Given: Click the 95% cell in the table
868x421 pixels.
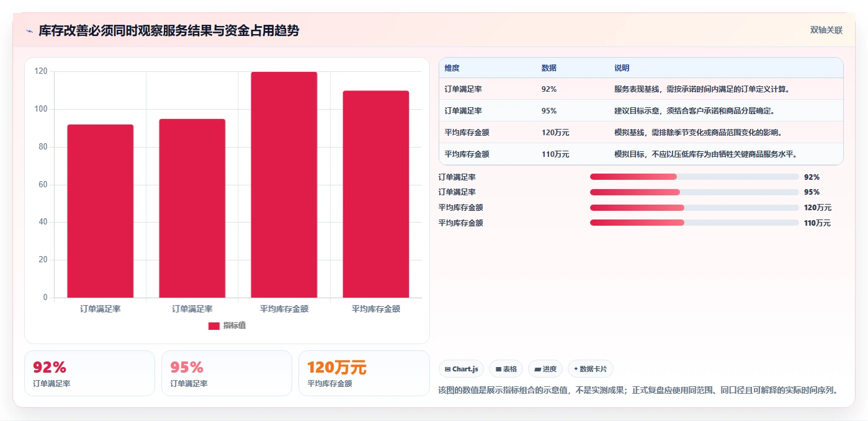Looking at the screenshot, I should (549, 111).
